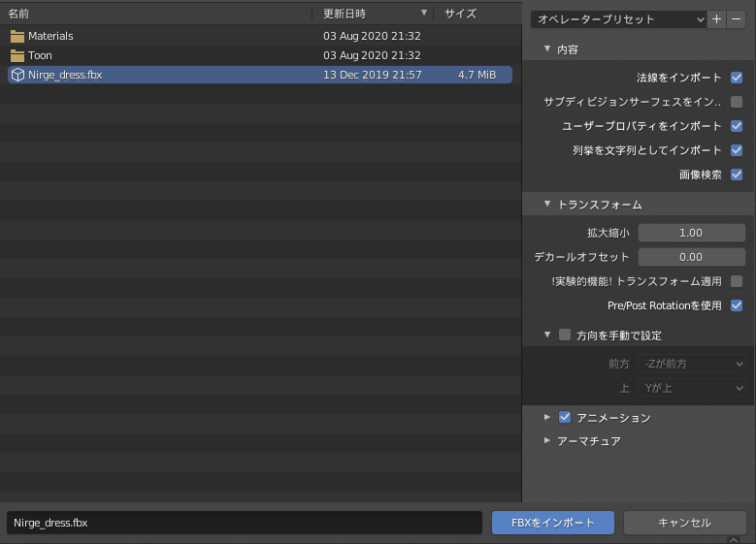This screenshot has width=756, height=544.
Task: Collapse the 内容 section
Action: point(547,48)
